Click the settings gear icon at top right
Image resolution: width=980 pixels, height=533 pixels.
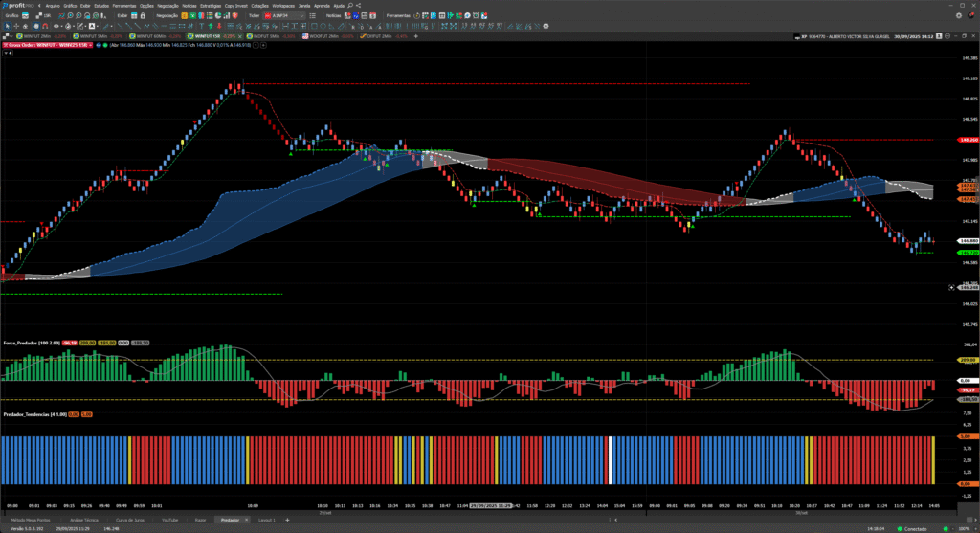(x=959, y=15)
